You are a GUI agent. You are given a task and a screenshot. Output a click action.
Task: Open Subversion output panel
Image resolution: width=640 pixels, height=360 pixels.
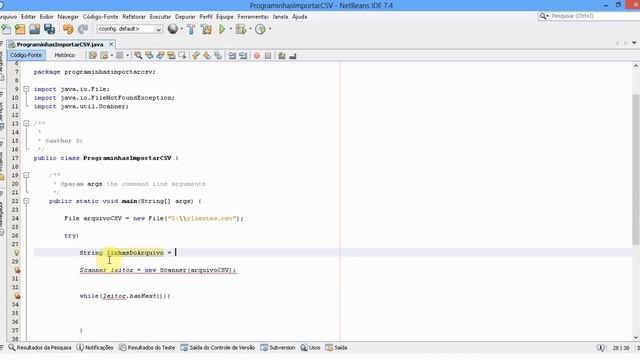(278, 348)
